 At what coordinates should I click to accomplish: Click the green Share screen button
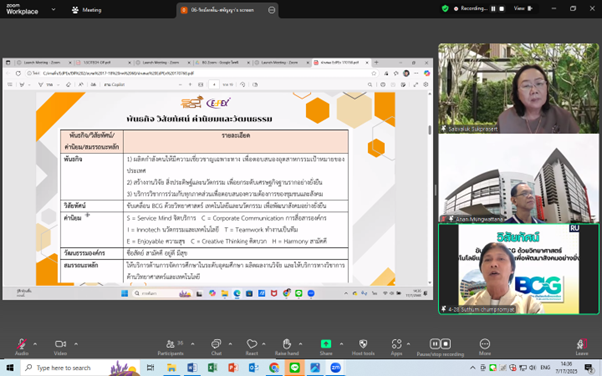[x=326, y=344]
